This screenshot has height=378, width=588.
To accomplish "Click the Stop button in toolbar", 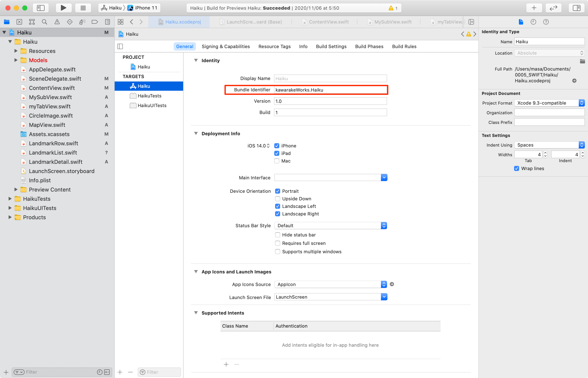I will [x=83, y=8].
